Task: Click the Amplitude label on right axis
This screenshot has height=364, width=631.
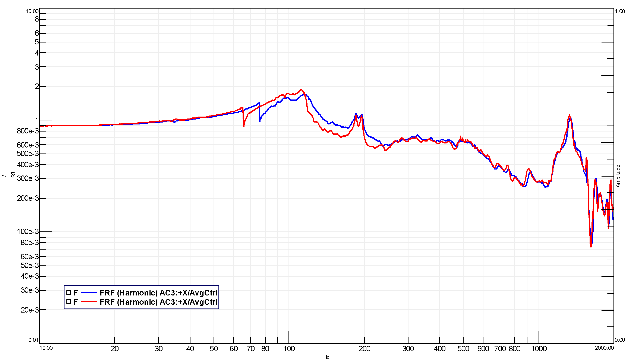Action: point(618,176)
